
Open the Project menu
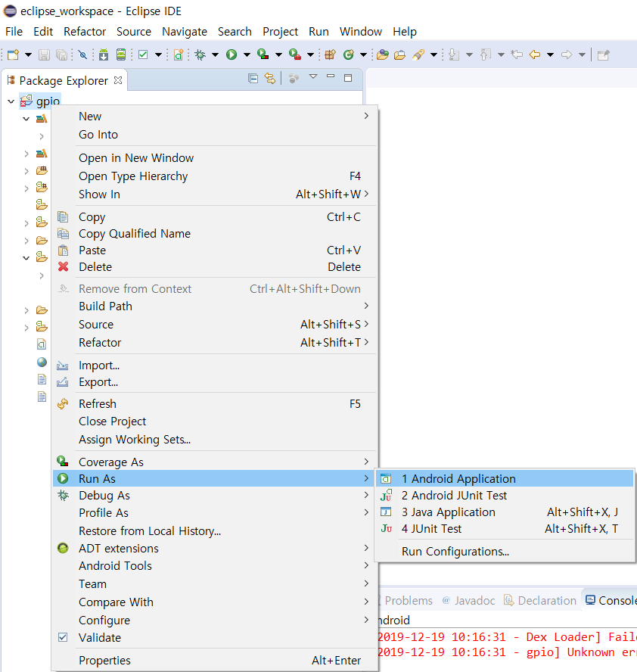[280, 32]
